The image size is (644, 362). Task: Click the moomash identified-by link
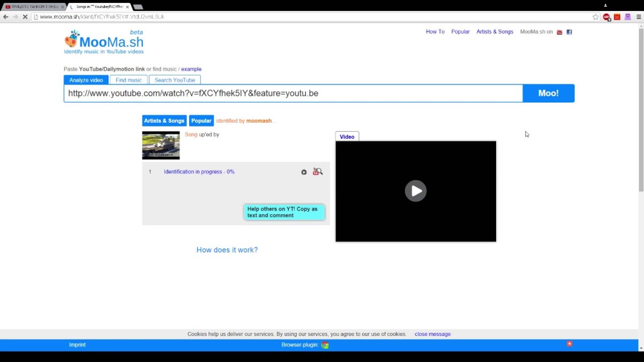259,121
